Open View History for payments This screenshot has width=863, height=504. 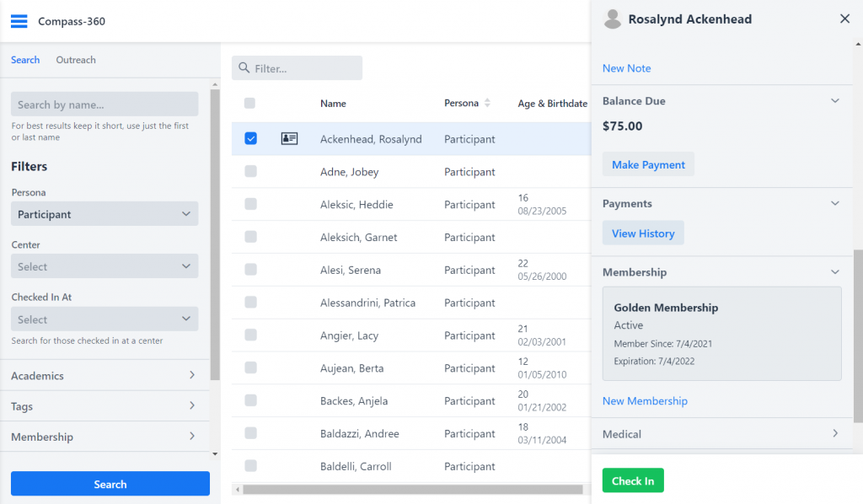point(643,233)
